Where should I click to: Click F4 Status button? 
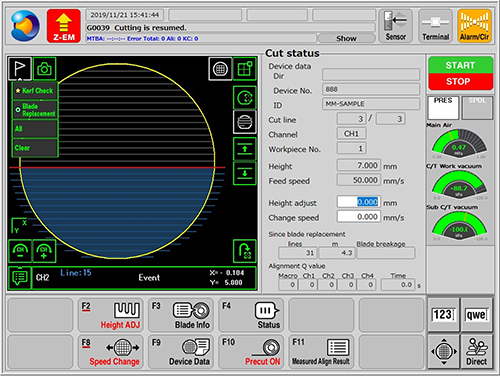tap(251, 315)
